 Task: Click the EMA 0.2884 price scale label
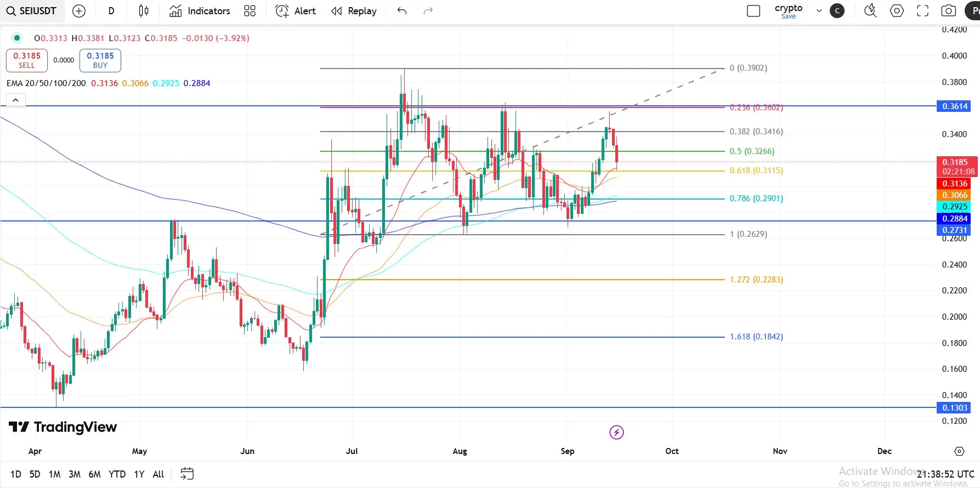[x=954, y=219]
